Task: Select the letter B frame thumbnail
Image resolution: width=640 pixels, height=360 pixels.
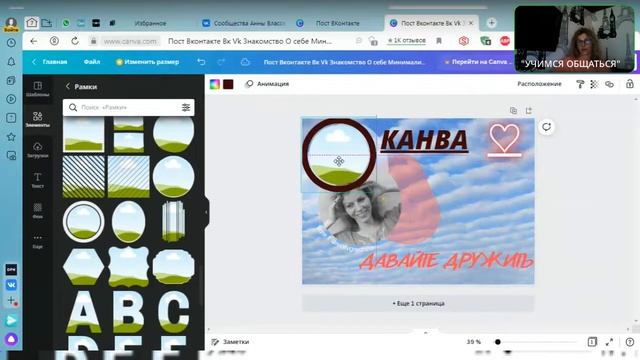Action: [129, 311]
